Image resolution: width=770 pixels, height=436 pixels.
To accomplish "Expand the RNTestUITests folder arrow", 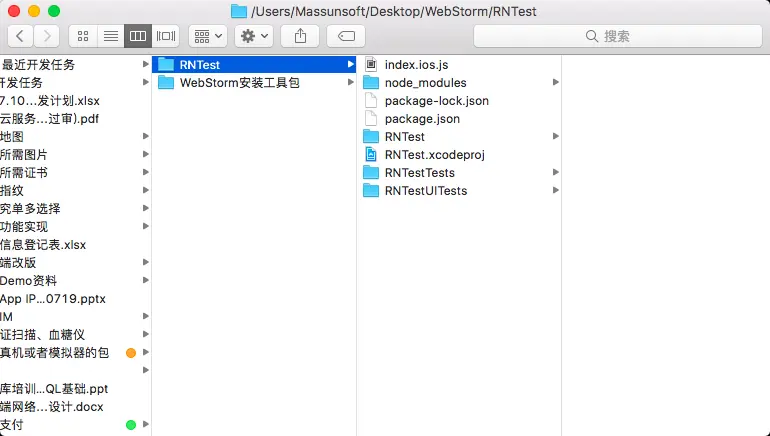I will tap(555, 191).
